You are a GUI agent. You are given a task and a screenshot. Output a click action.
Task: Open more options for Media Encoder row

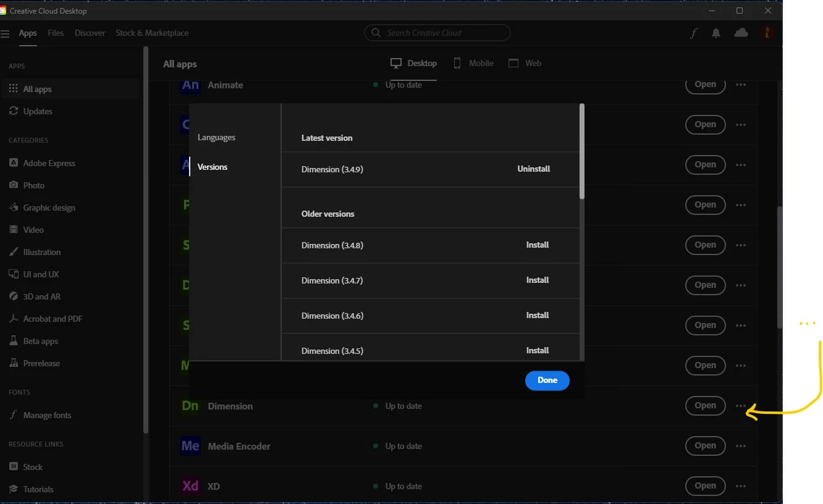coord(741,446)
